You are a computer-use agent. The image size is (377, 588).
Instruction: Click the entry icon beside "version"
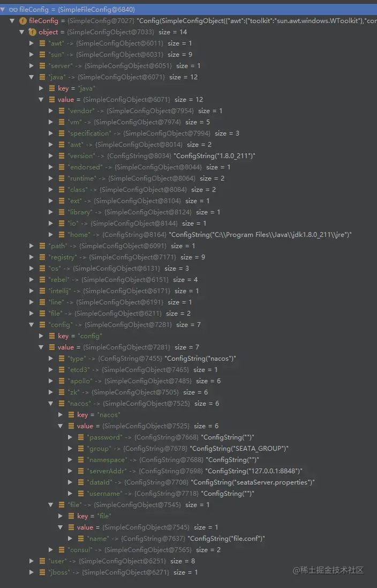tap(62, 155)
